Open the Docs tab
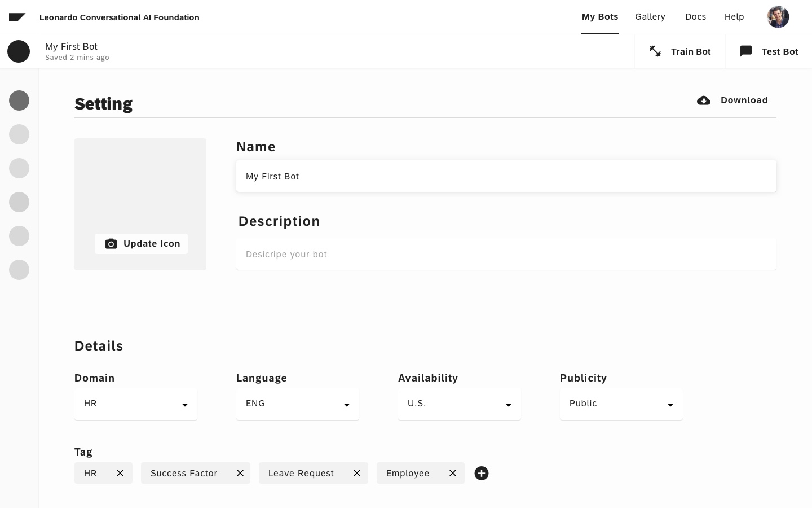This screenshot has height=508, width=812. 695,17
